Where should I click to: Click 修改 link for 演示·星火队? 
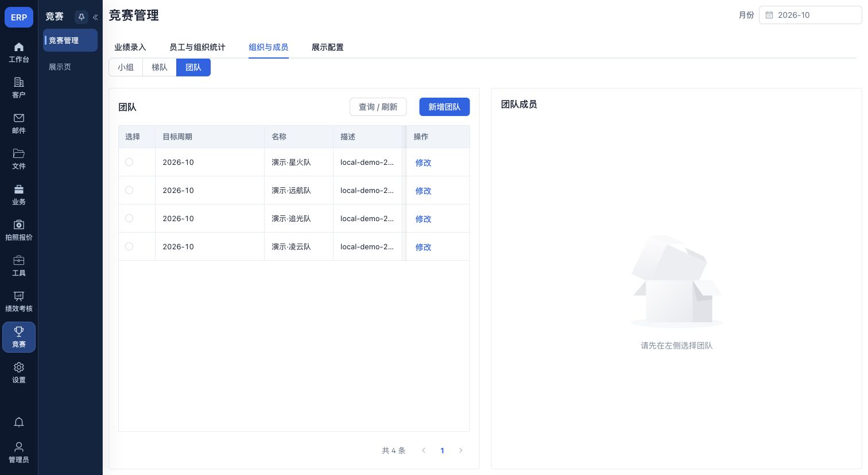pyautogui.click(x=423, y=163)
